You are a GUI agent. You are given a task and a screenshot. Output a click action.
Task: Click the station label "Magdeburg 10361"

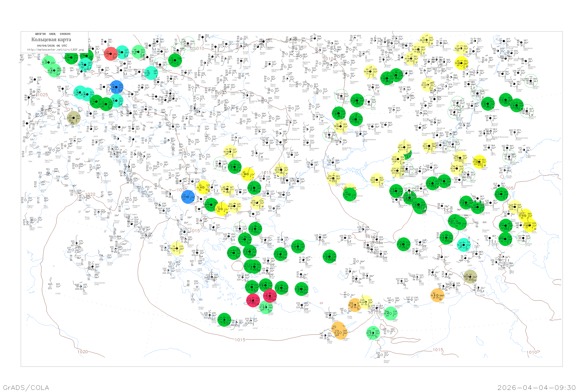coord(129,59)
